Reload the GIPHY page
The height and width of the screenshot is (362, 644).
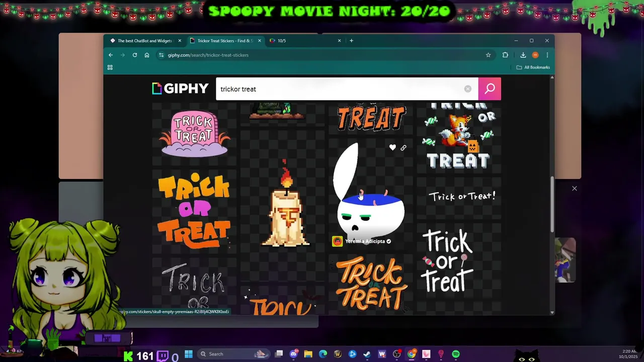tap(135, 55)
